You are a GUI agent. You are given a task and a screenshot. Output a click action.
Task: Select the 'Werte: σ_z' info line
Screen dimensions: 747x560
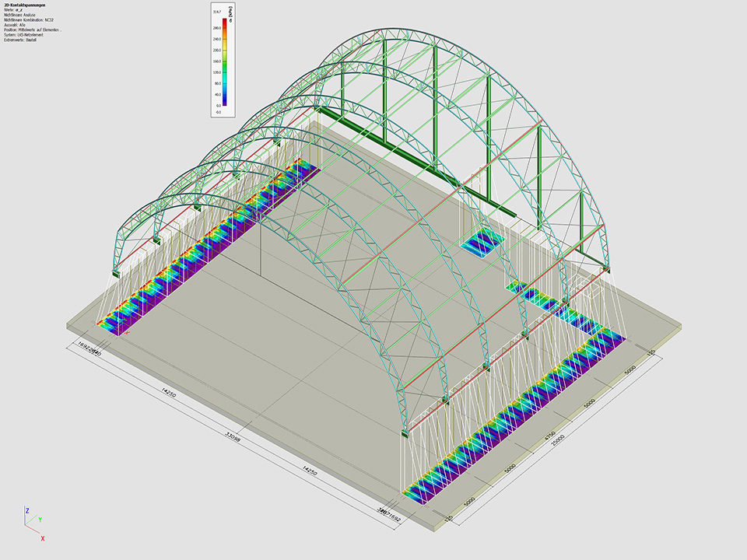tap(14, 10)
